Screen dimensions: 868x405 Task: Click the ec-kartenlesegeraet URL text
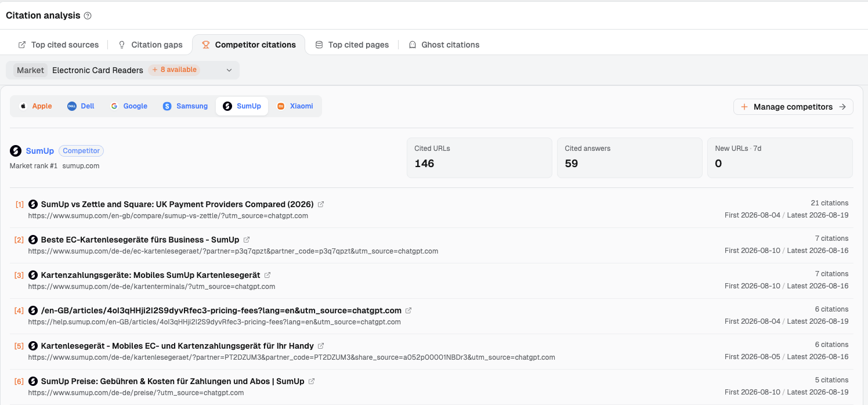click(x=233, y=251)
